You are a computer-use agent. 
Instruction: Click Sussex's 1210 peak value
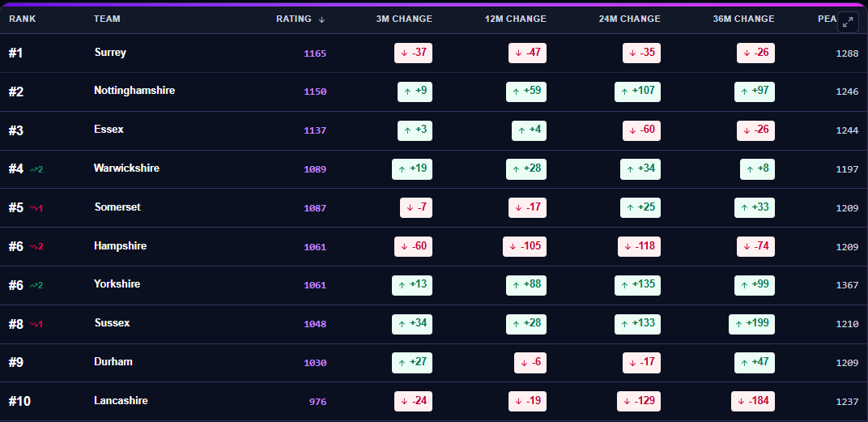tap(847, 325)
